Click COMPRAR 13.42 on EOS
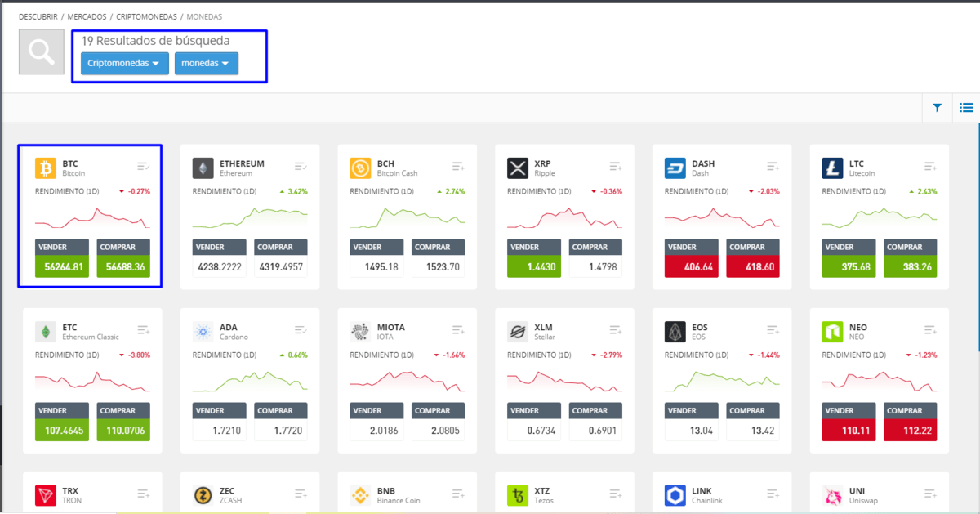The image size is (980, 514). [x=753, y=422]
